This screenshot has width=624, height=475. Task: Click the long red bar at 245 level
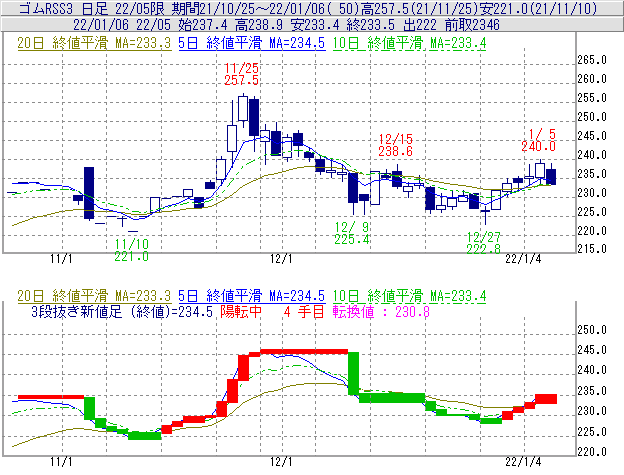(x=304, y=352)
